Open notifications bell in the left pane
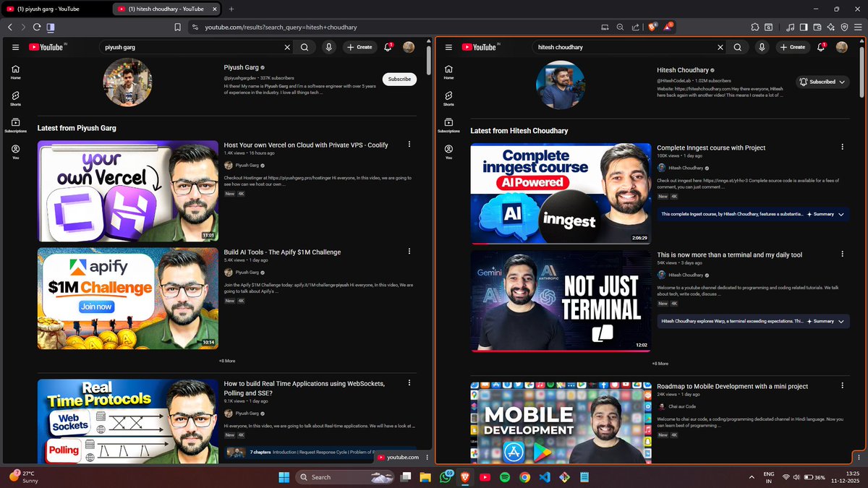Viewport: 868px width, 488px height. 388,47
